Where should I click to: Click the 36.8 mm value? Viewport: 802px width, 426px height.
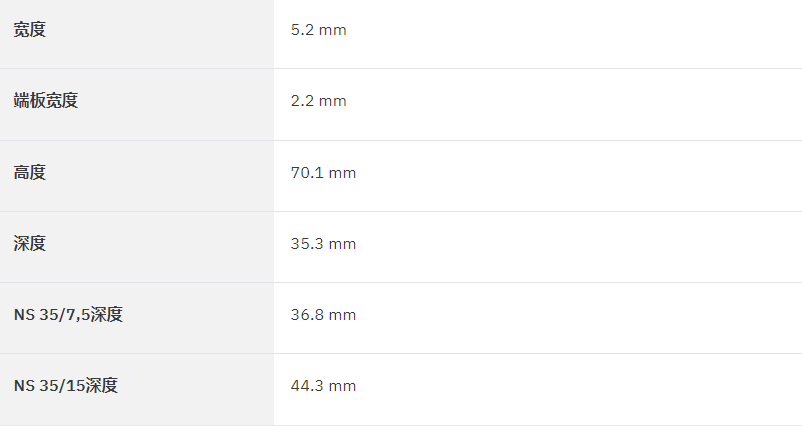[x=323, y=315]
